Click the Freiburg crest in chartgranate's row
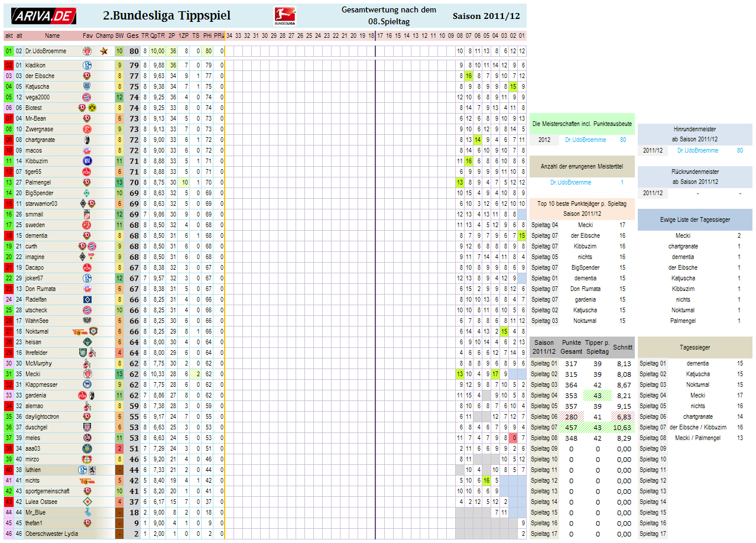This screenshot has width=756, height=543. tap(87, 140)
